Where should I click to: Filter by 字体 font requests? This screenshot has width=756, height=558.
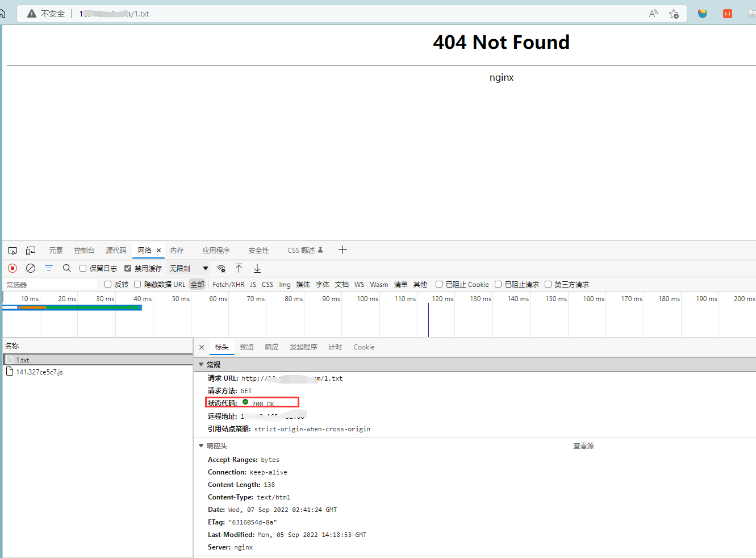click(x=322, y=285)
